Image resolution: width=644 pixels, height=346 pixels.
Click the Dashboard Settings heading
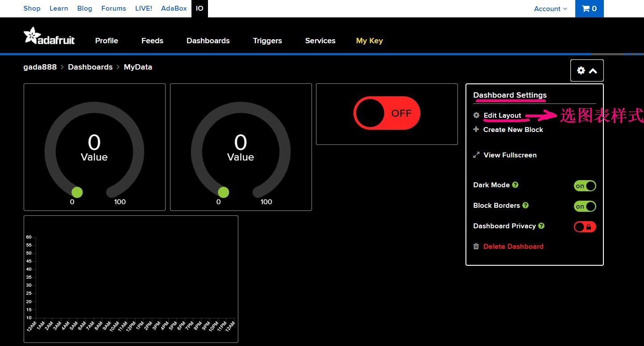(x=510, y=95)
